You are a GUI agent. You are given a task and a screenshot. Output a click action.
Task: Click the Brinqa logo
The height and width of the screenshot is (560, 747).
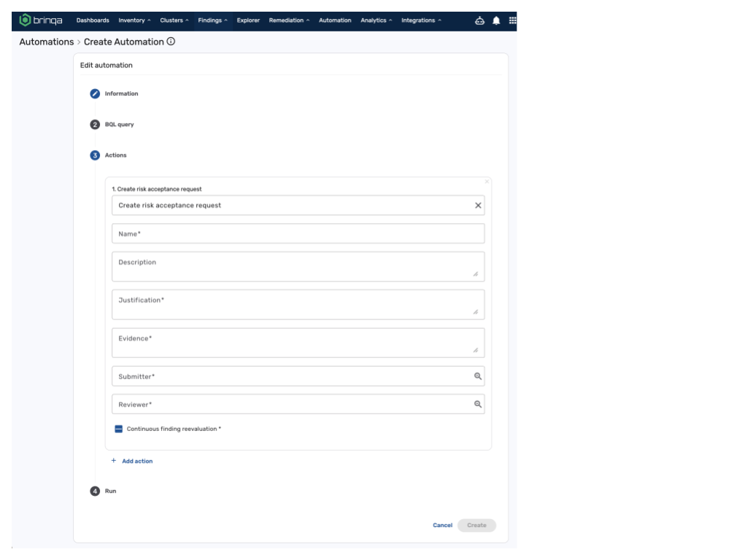click(41, 20)
